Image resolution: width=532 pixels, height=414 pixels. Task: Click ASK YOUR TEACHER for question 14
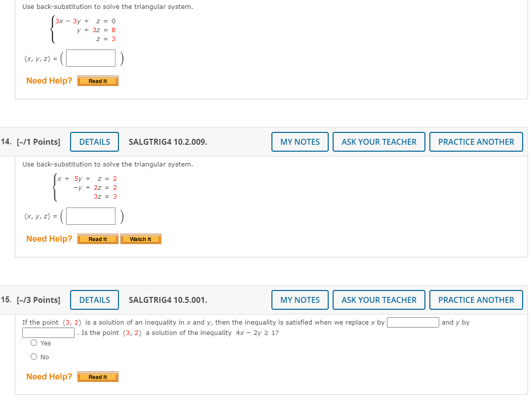click(379, 142)
